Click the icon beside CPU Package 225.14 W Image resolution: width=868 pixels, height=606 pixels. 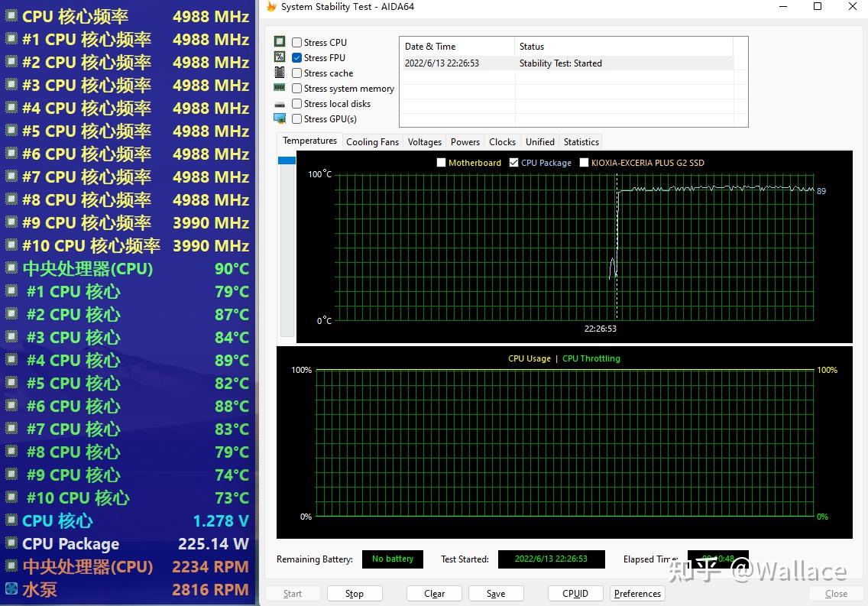(11, 543)
